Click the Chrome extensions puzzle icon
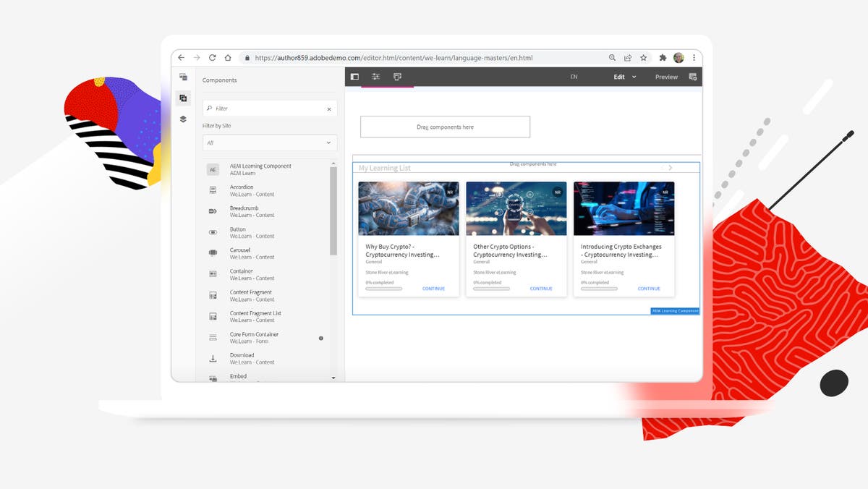 662,57
